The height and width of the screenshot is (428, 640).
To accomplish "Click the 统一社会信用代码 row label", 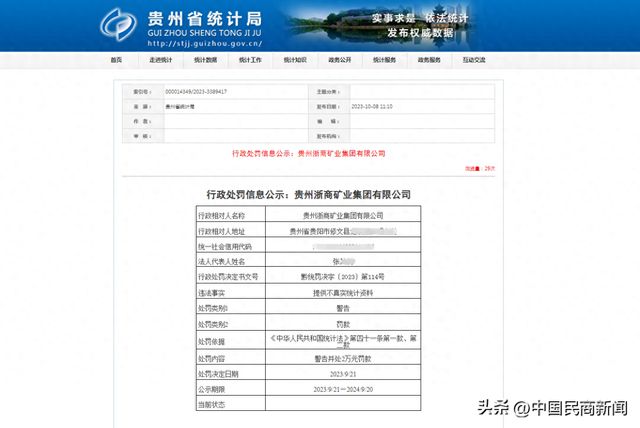I will pos(225,246).
